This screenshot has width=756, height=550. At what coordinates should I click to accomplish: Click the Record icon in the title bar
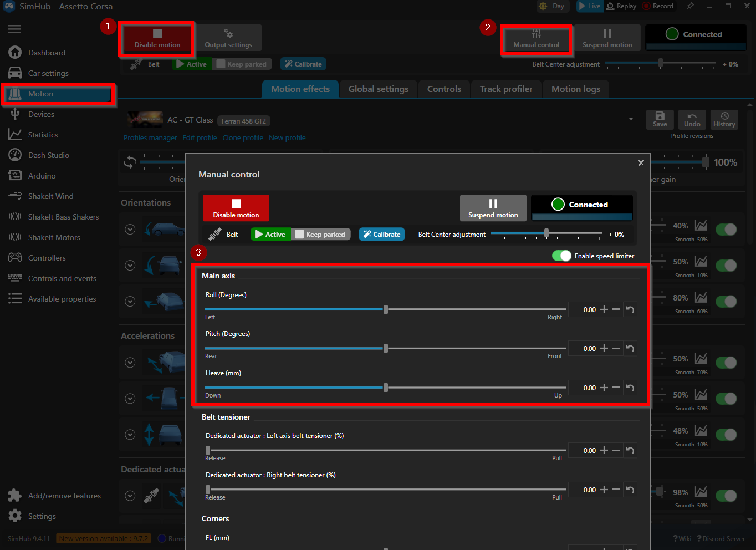coord(658,6)
